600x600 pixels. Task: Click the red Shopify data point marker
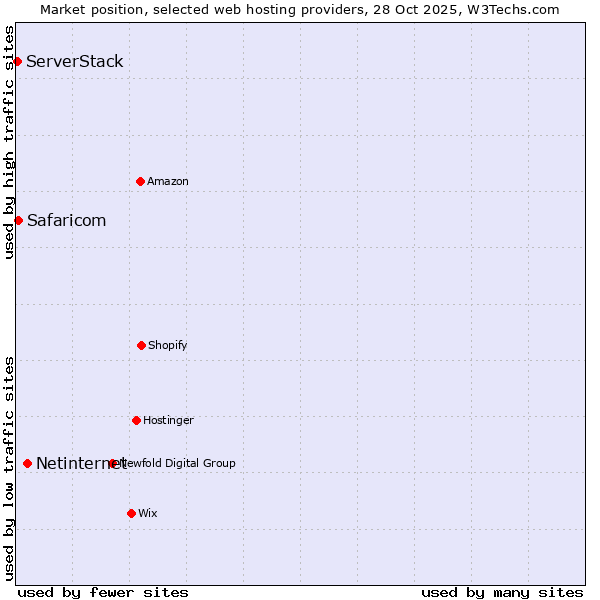pyautogui.click(x=141, y=345)
